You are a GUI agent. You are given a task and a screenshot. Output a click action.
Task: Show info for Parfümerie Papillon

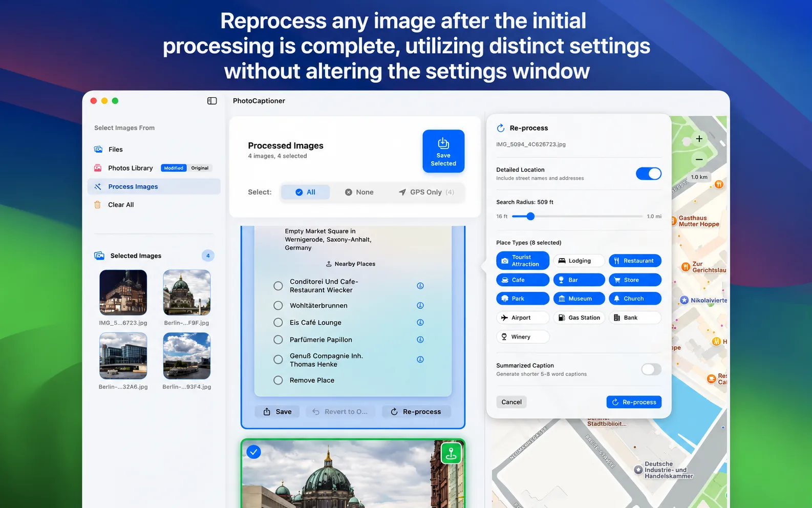pyautogui.click(x=420, y=340)
